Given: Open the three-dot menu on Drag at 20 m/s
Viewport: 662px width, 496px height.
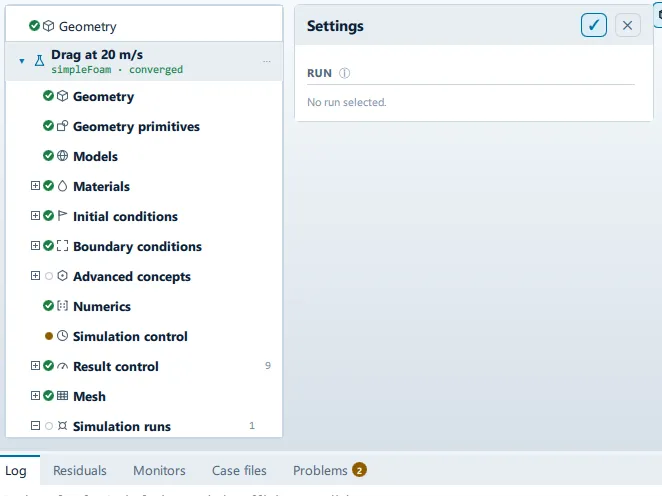Looking at the screenshot, I should [x=266, y=62].
